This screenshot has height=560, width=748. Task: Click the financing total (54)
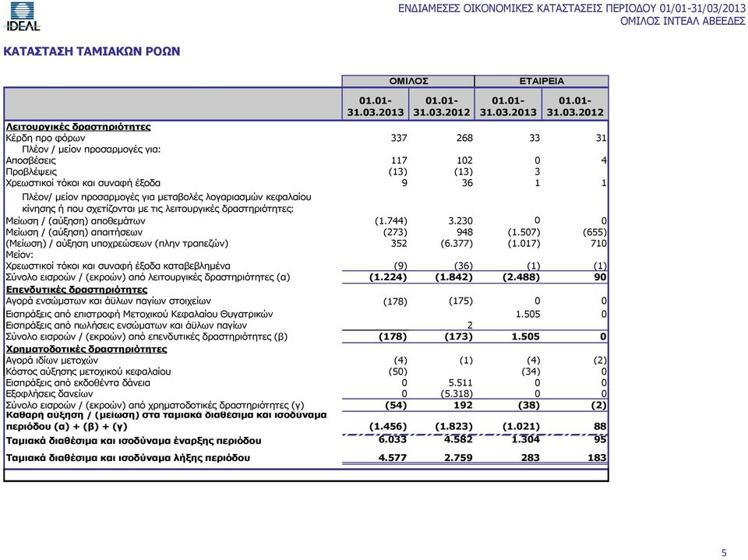click(396, 406)
